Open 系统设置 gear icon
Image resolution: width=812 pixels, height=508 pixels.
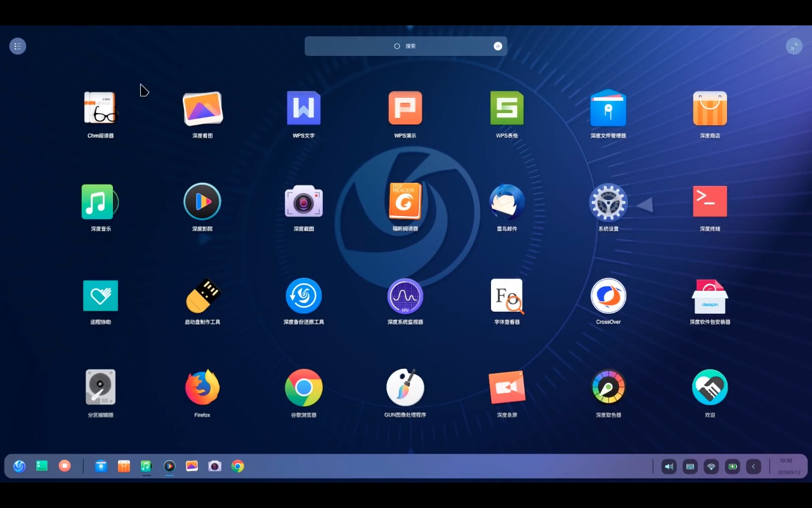(608, 202)
